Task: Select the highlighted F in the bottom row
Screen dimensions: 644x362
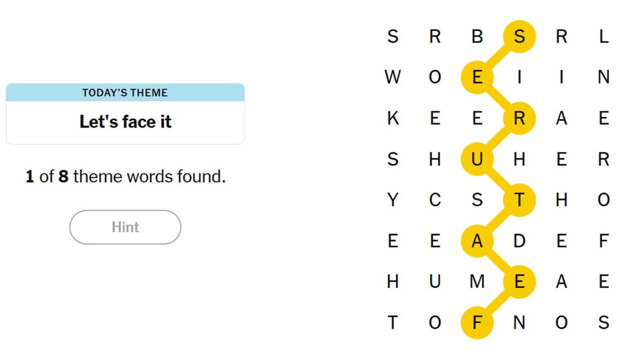Action: pyautogui.click(x=477, y=322)
